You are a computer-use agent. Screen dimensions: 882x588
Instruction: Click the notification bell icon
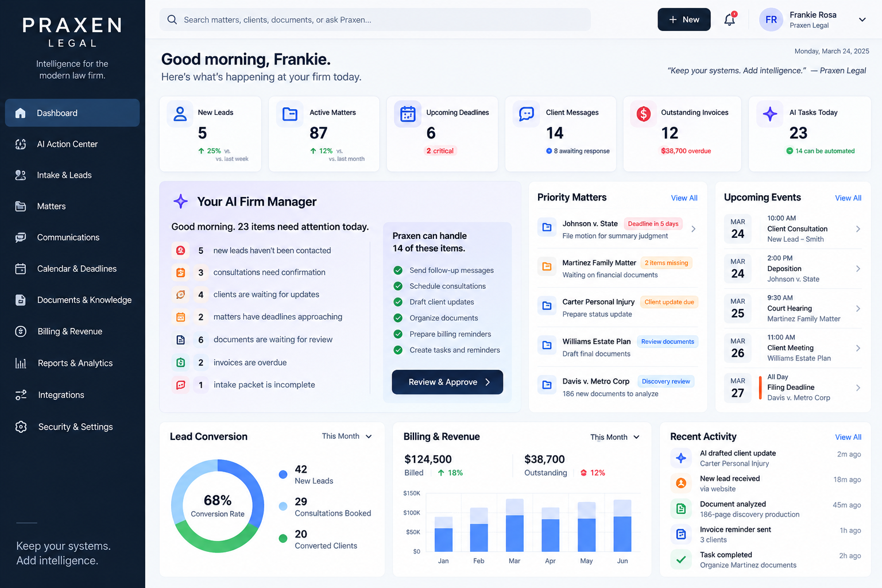coord(729,20)
